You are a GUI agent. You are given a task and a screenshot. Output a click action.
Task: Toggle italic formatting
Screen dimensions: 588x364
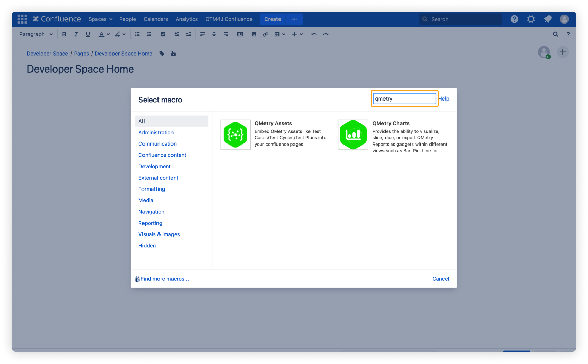coord(76,34)
